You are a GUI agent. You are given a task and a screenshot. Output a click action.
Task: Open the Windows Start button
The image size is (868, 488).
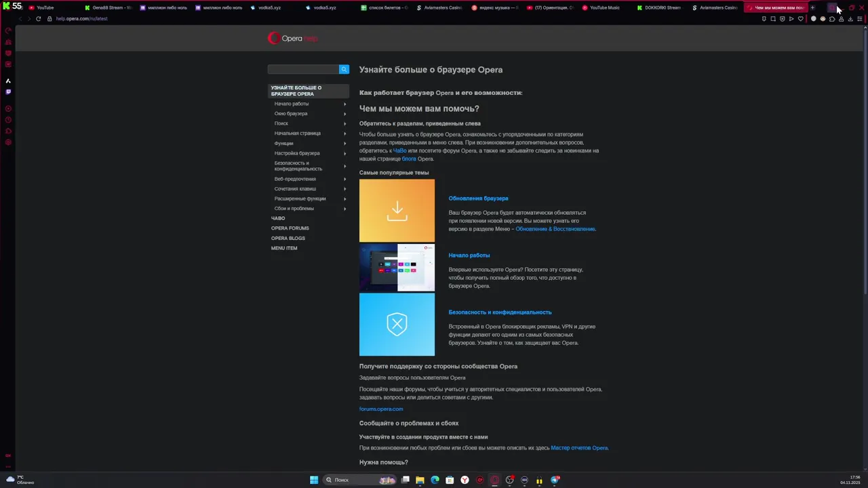314,480
